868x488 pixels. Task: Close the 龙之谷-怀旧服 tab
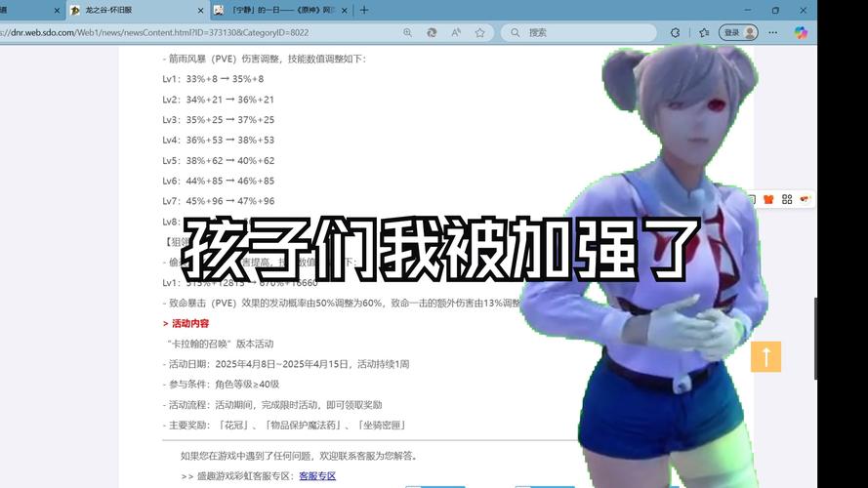coord(200,11)
